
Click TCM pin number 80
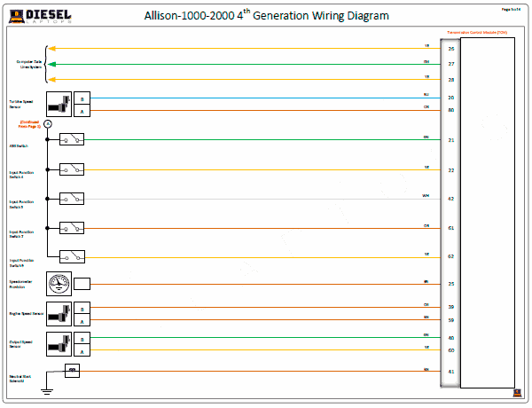[451, 110]
